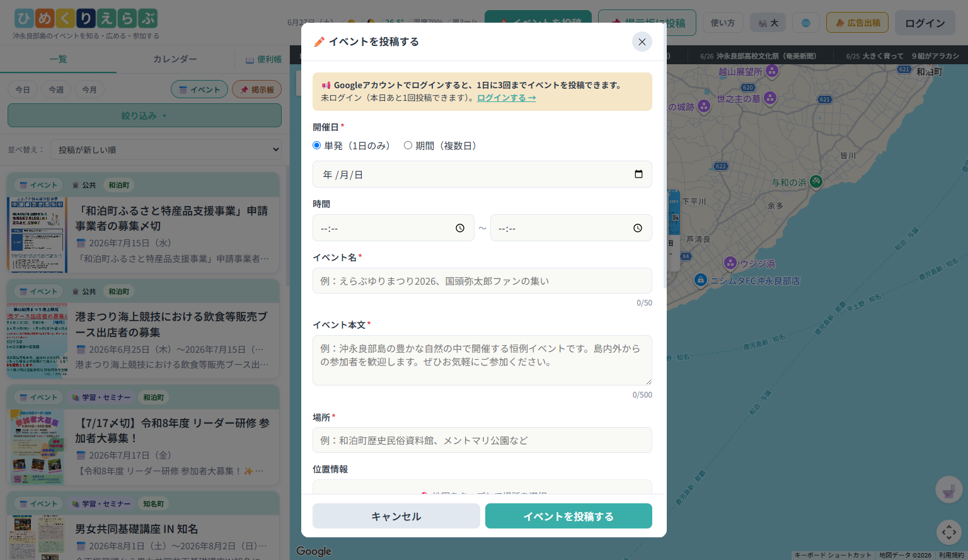968x560 pixels.
Task: Focus the イベント名 text field
Action: tap(482, 281)
